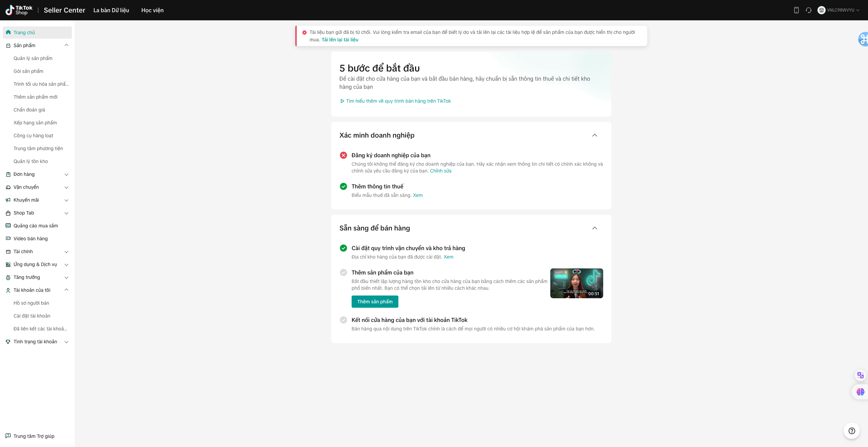Open Trung tâm Trợ giúp in sidebar
This screenshot has width=868, height=447.
click(x=34, y=436)
